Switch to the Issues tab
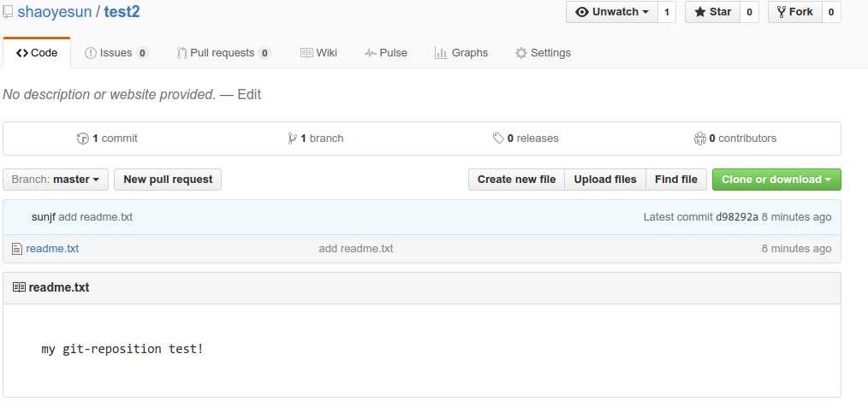 pyautogui.click(x=116, y=53)
